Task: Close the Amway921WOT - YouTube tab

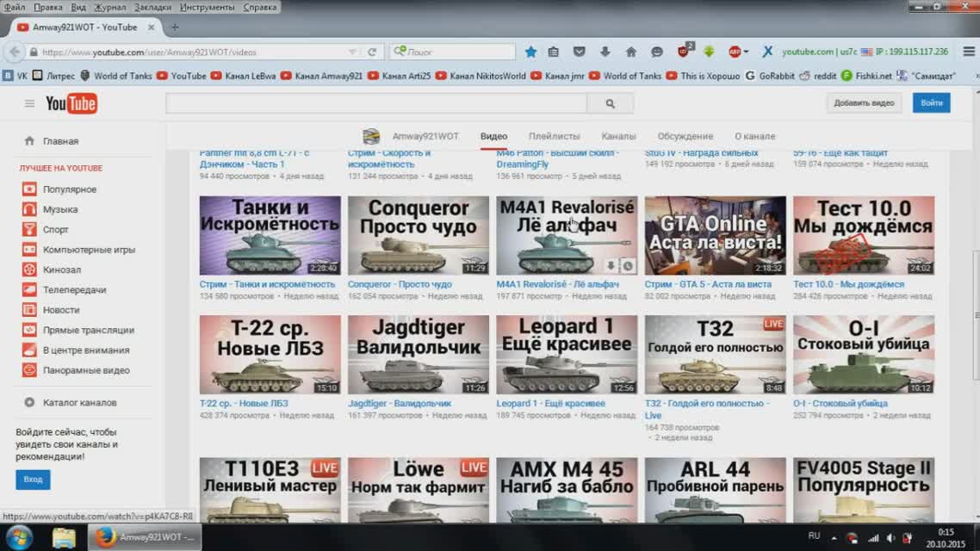Action: pyautogui.click(x=151, y=28)
